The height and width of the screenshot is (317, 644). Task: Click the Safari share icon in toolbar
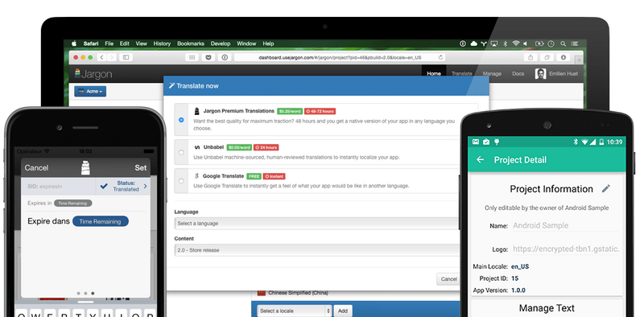pos(530,57)
